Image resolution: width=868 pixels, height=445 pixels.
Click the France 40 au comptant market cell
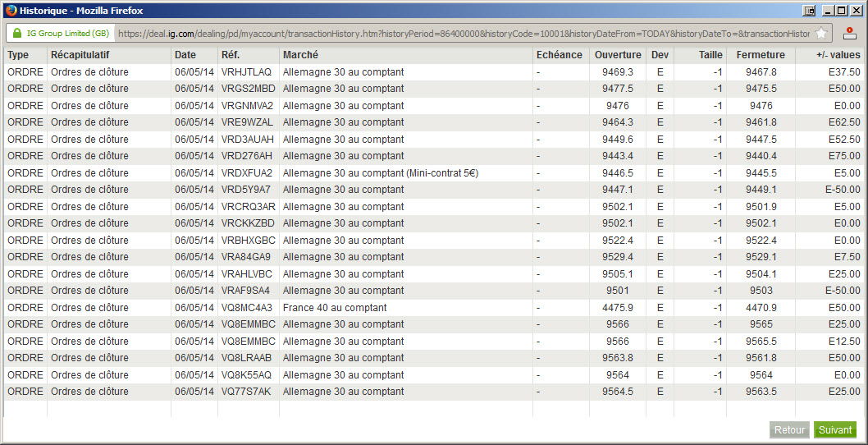tap(335, 308)
